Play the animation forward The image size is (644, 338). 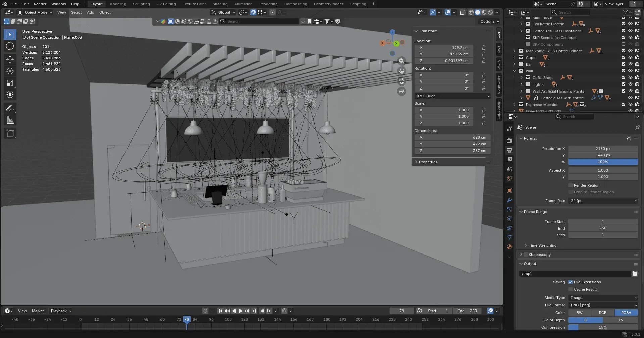click(x=240, y=311)
